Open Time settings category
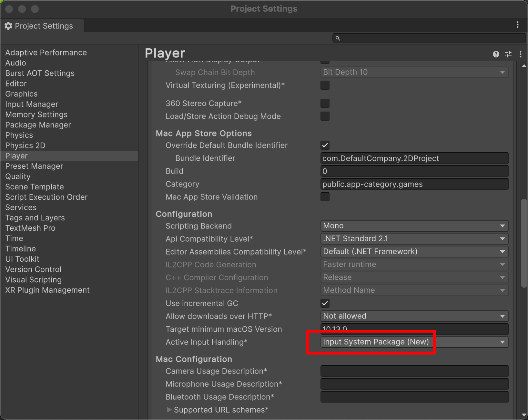This screenshot has height=420, width=528. (14, 238)
